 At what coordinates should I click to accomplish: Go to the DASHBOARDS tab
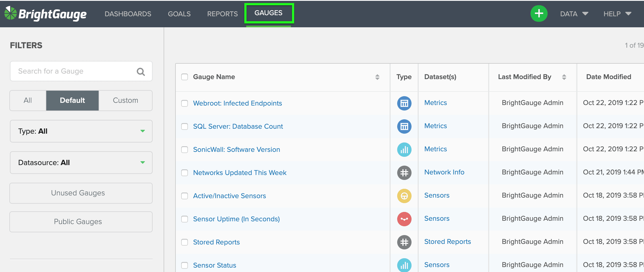click(x=128, y=14)
